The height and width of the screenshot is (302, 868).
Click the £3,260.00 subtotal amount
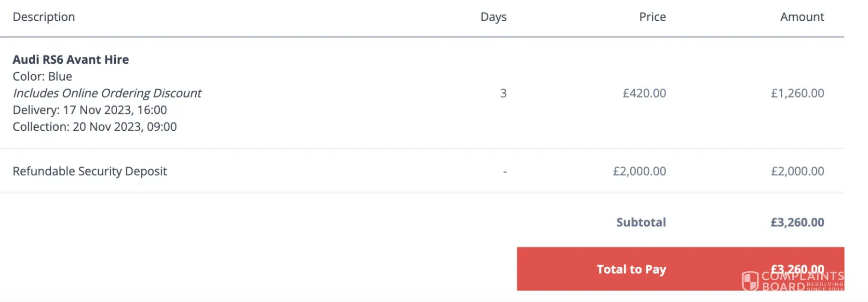tap(797, 222)
